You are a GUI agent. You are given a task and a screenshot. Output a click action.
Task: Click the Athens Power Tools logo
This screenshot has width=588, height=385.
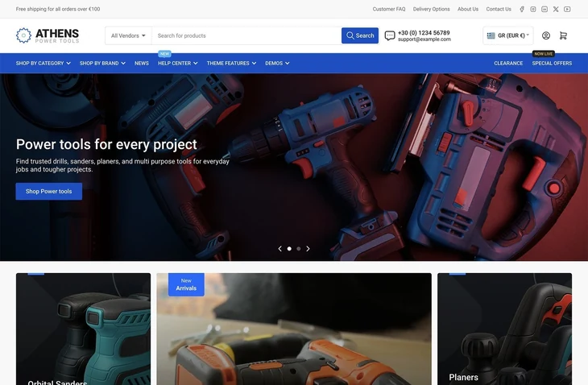point(48,35)
